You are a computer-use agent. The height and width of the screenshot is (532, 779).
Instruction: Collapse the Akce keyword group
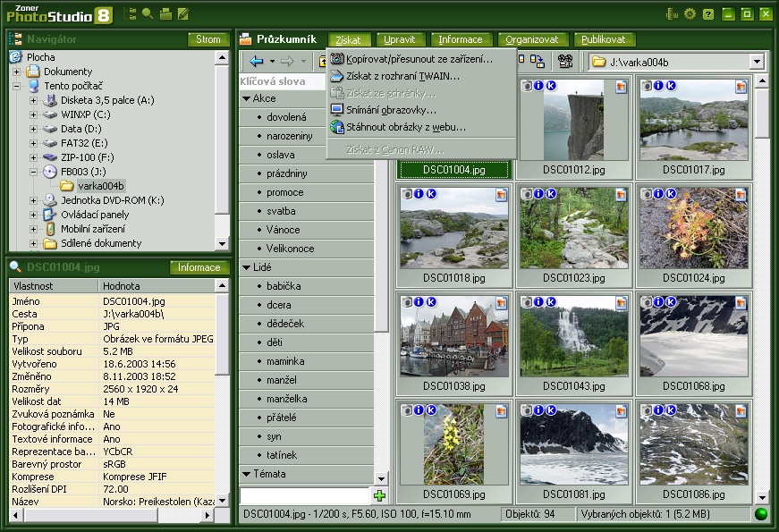click(x=247, y=98)
